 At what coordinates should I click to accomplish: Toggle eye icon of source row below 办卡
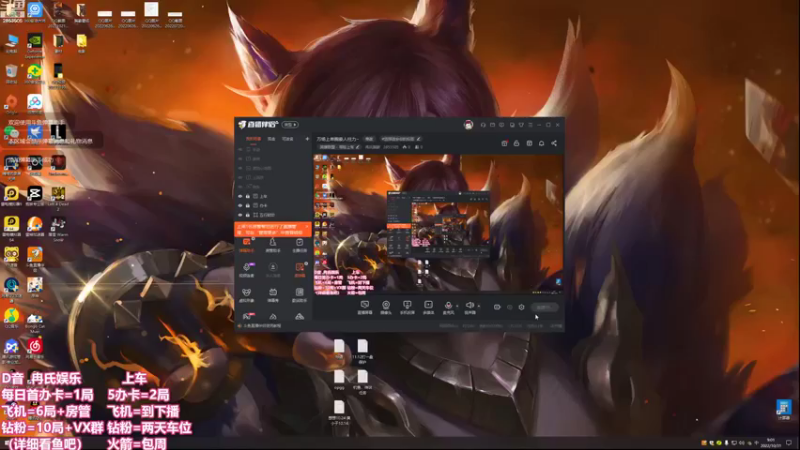coord(240,215)
